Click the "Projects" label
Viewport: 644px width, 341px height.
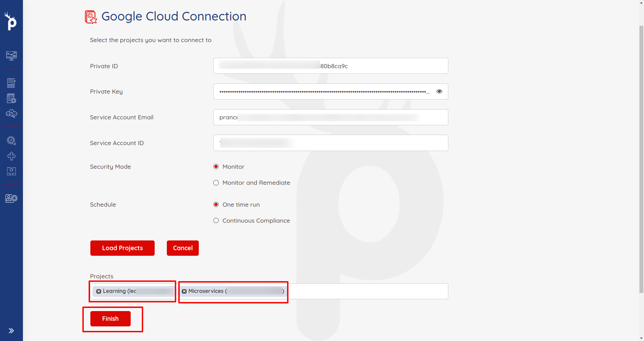coord(101,276)
